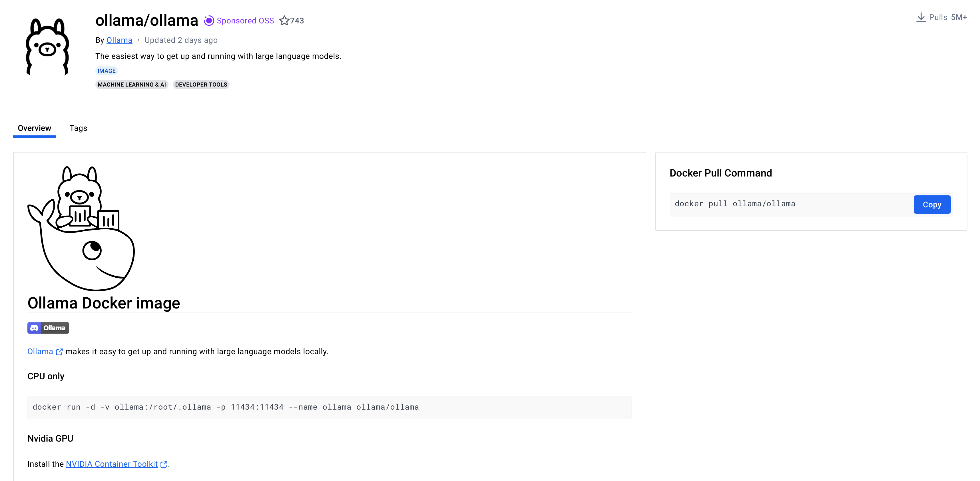Image resolution: width=980 pixels, height=481 pixels.
Task: Click the Pulls download arrow icon
Action: pyautogui.click(x=921, y=17)
